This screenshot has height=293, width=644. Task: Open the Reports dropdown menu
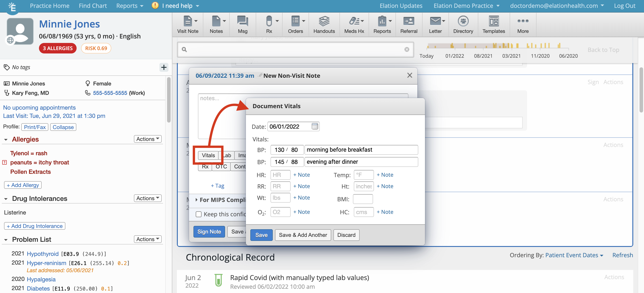click(129, 6)
